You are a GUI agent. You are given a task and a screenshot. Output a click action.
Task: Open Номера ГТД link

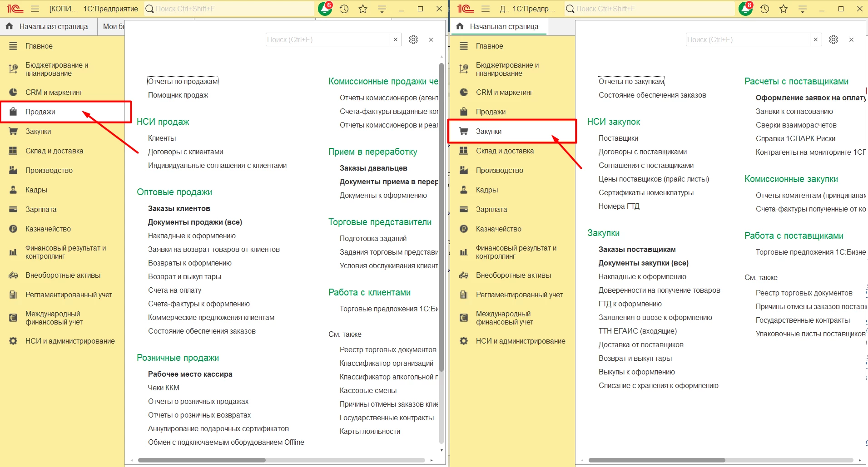[619, 206]
